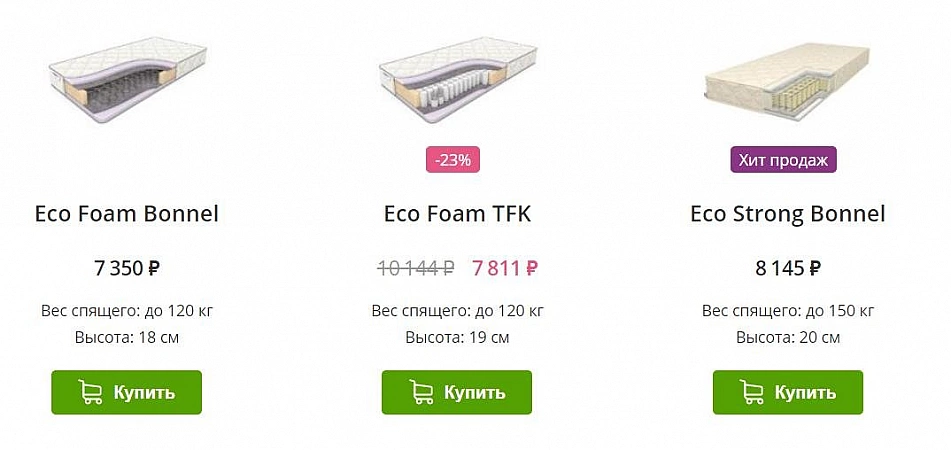This screenshot has height=450, width=951.
Task: Click the purple Хит продаж badge
Action: point(783,159)
